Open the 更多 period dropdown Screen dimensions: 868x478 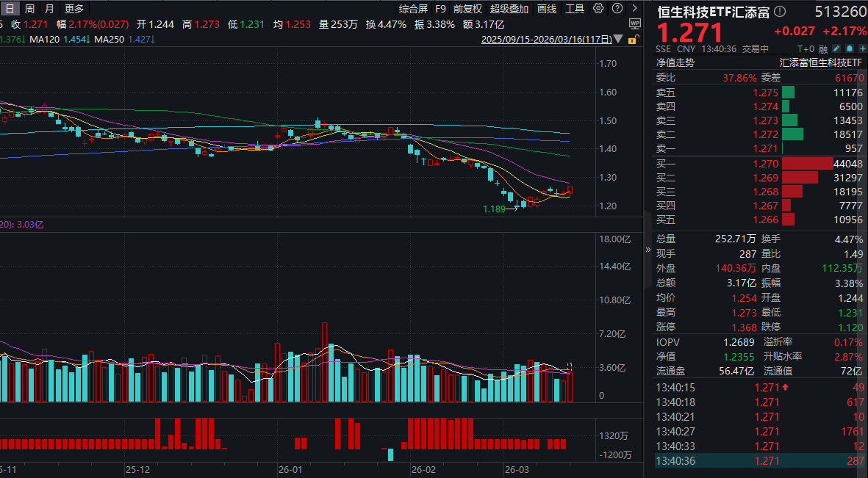(74, 9)
